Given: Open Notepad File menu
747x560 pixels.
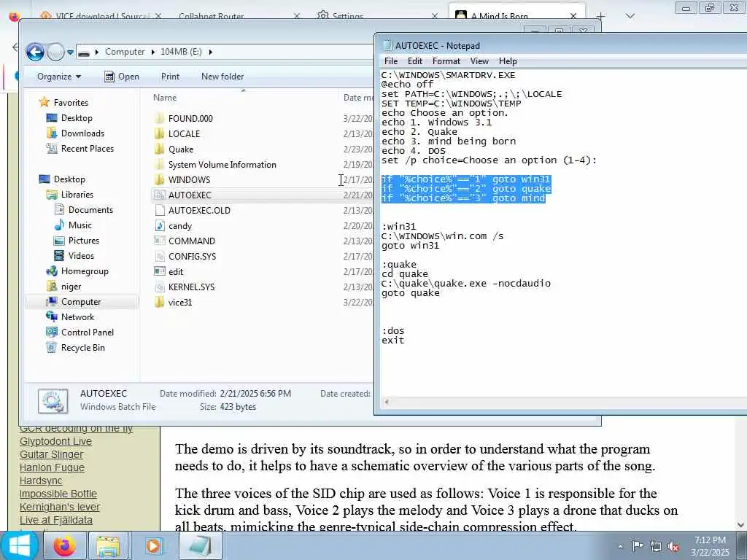Looking at the screenshot, I should click(x=391, y=61).
